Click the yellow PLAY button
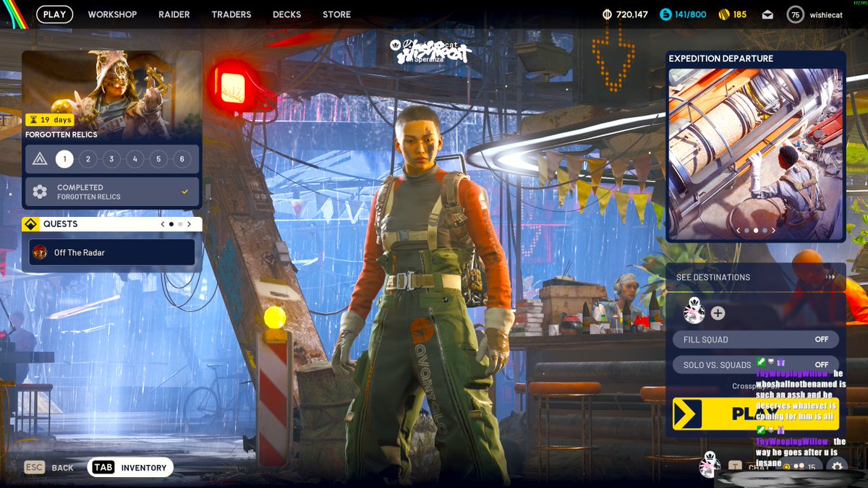Screen dimensions: 868x488 tap(756, 414)
